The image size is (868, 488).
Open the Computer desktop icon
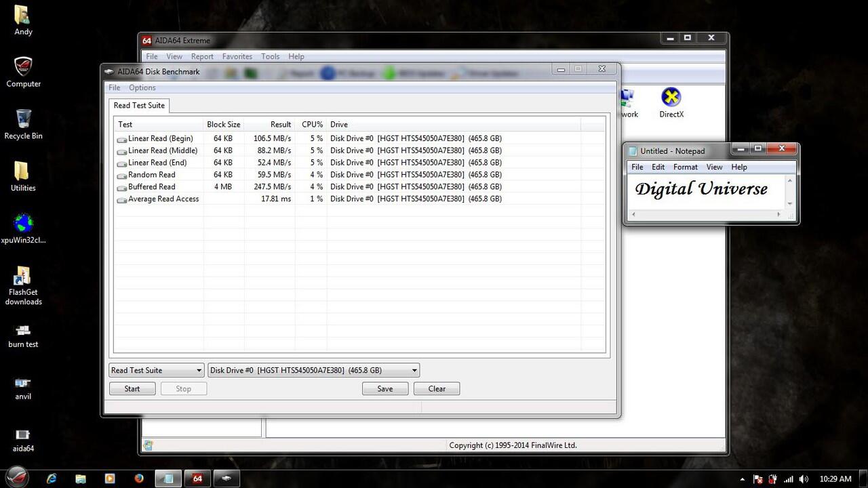(x=23, y=72)
